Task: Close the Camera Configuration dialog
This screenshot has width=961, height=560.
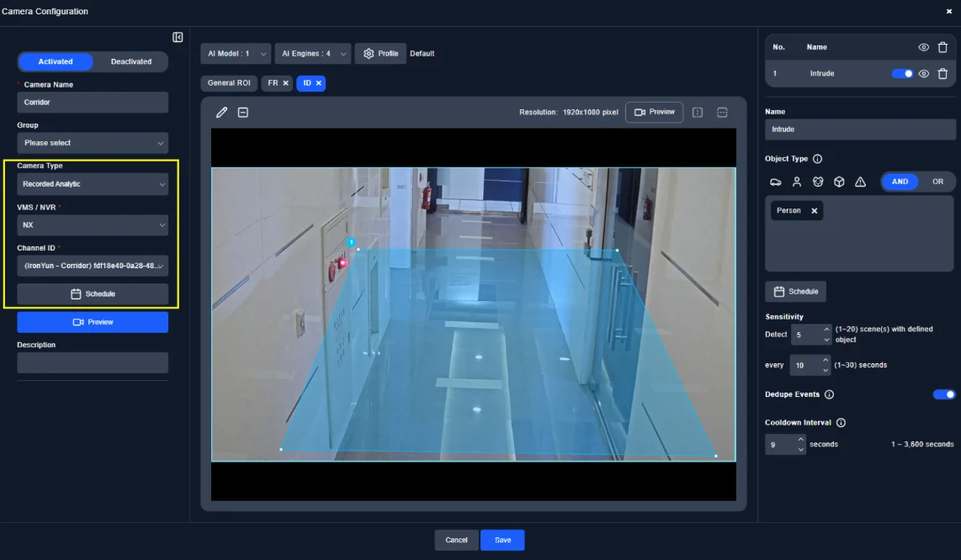Action: pos(948,11)
